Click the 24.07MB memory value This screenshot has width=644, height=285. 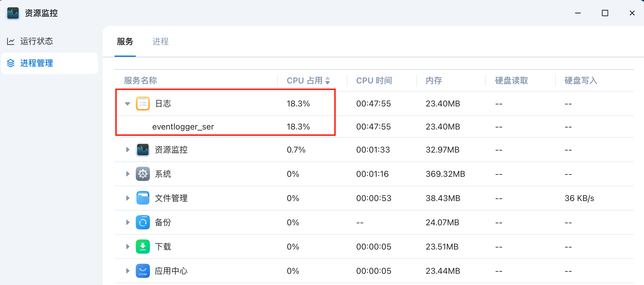pos(442,222)
